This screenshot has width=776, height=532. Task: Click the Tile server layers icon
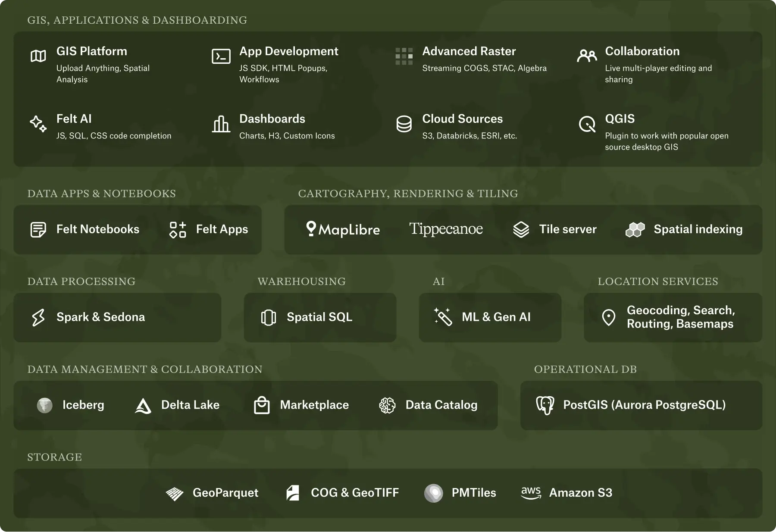pos(521,230)
